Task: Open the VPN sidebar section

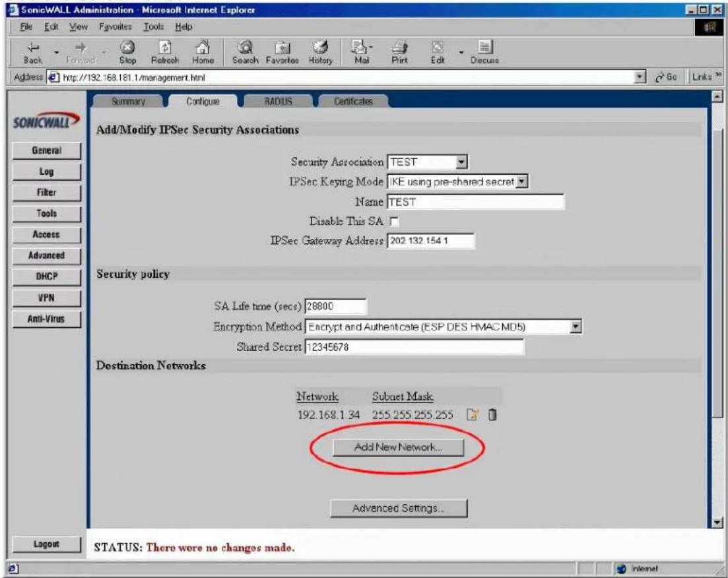Action: pos(46,298)
